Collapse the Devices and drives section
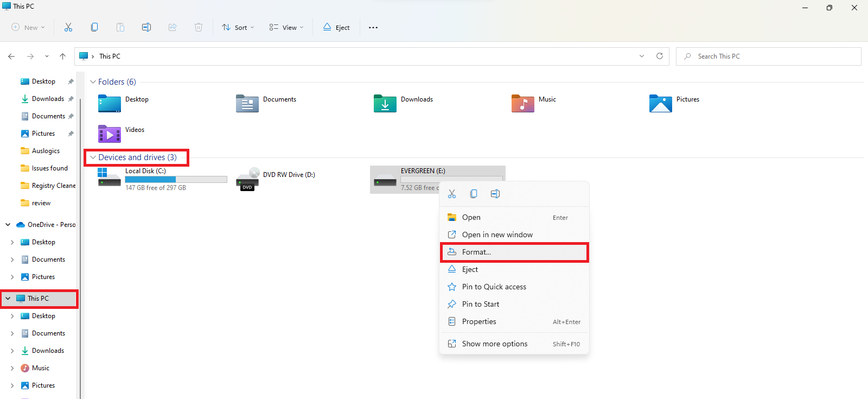This screenshot has width=868, height=399. [x=93, y=157]
